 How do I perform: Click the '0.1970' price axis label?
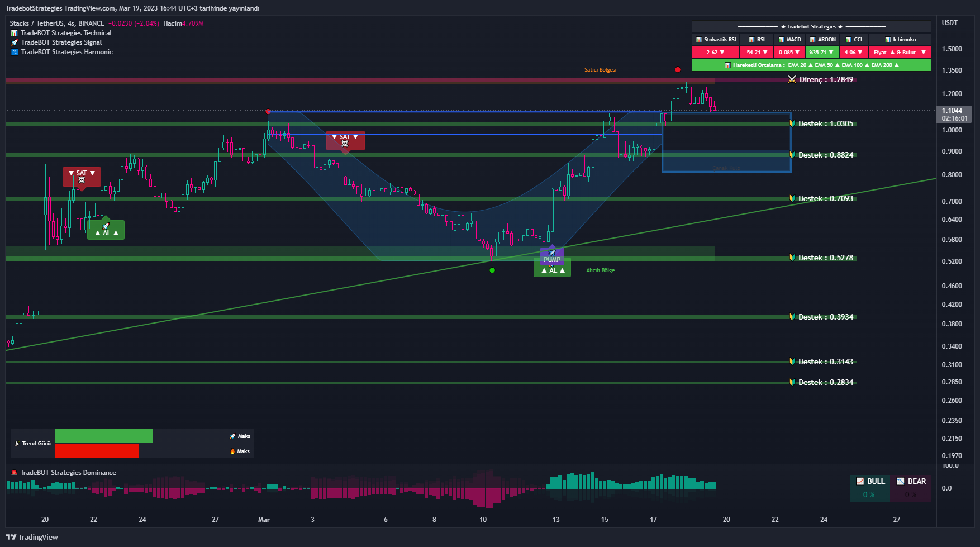click(x=952, y=456)
